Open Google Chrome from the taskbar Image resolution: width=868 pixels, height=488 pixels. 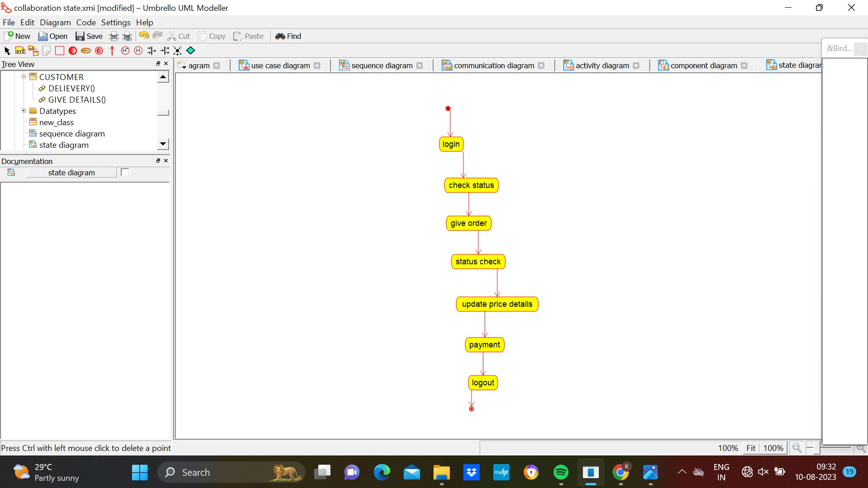[x=620, y=472]
